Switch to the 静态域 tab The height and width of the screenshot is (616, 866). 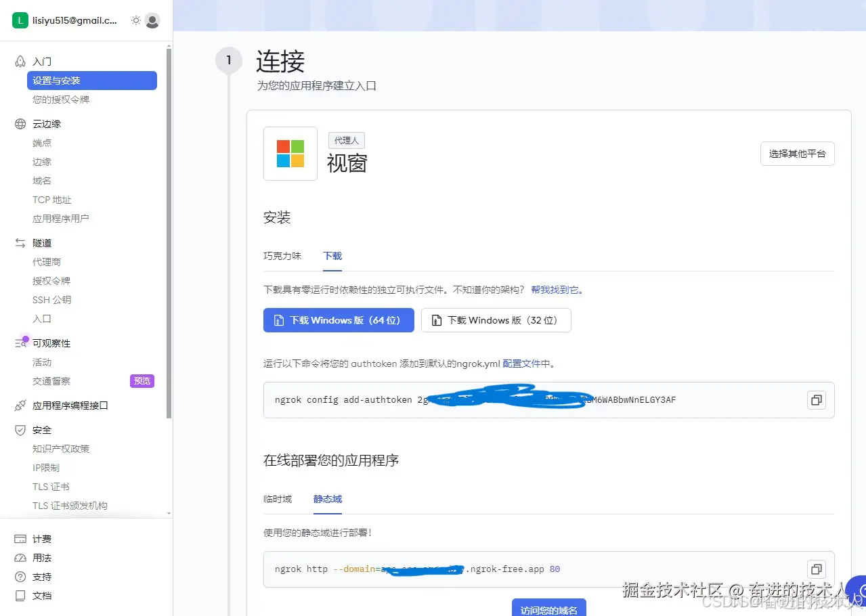click(x=328, y=499)
